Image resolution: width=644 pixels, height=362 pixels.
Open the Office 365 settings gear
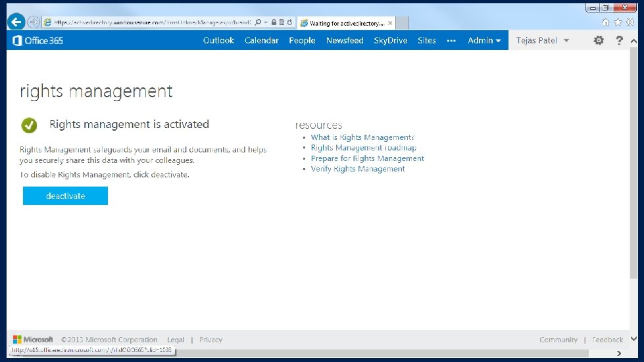599,40
